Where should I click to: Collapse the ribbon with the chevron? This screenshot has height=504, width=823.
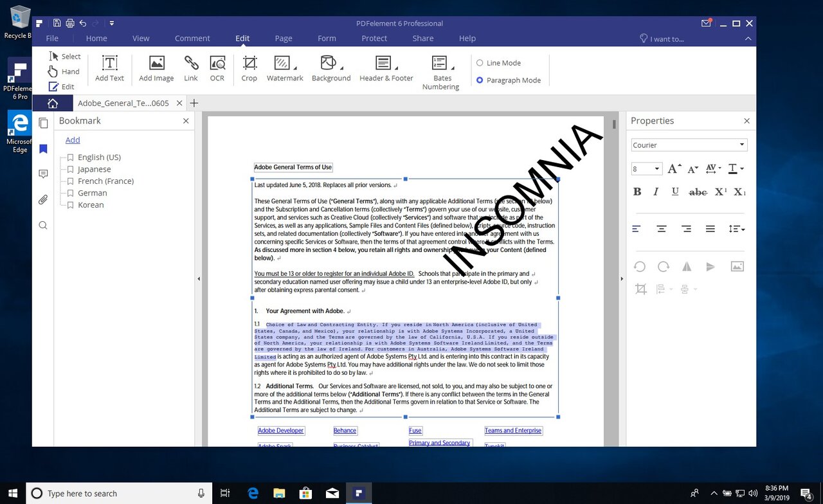[748, 39]
